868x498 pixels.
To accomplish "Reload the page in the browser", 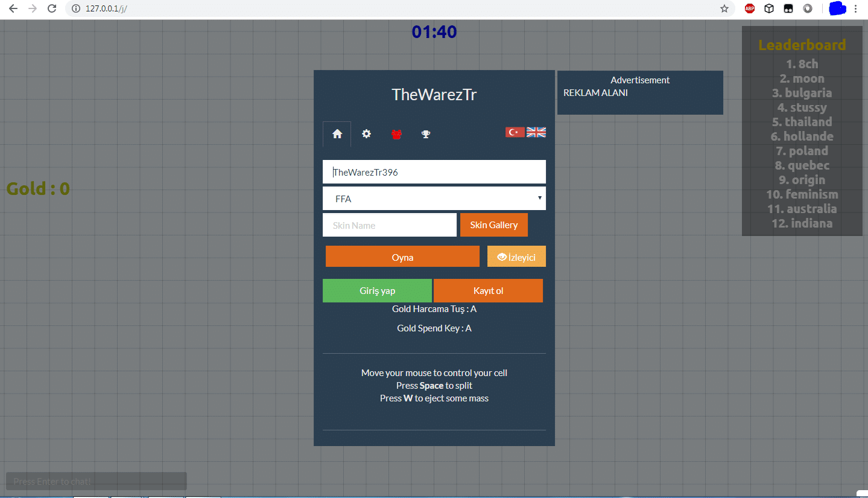I will [x=52, y=8].
